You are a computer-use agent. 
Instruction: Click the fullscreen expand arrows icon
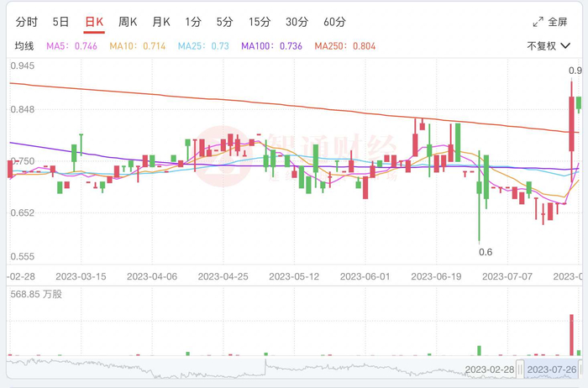(x=538, y=22)
